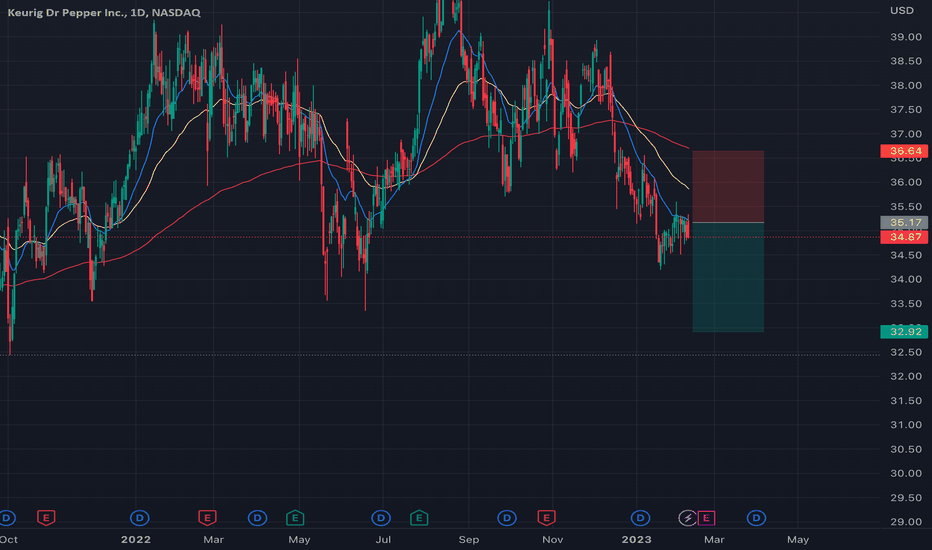Select the red 34.87 last price label
The height and width of the screenshot is (550, 932).
(904, 237)
